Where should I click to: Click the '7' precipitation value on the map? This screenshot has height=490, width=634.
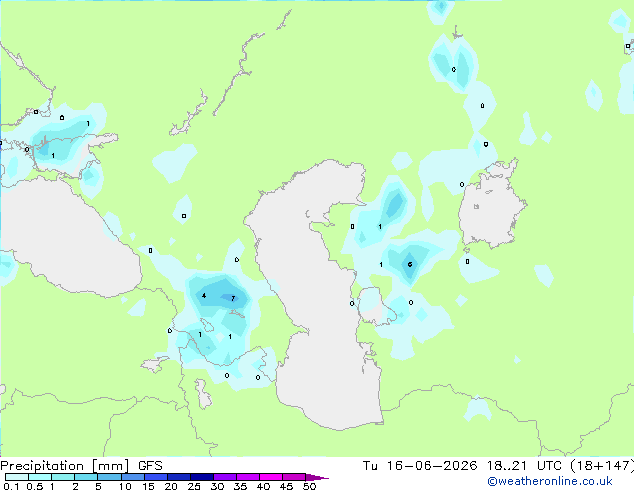(x=233, y=298)
